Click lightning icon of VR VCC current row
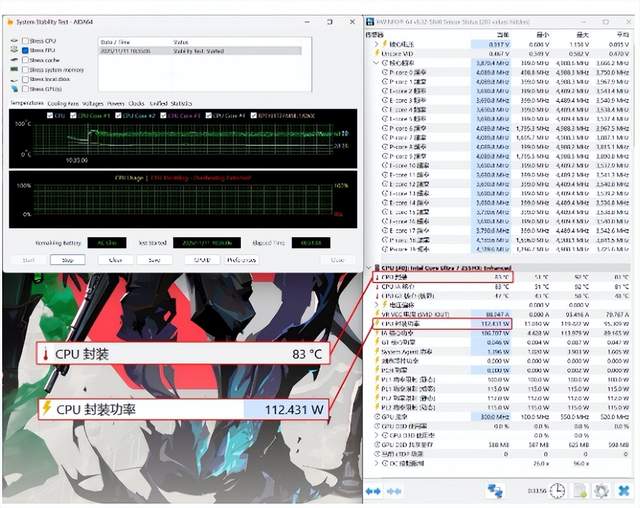640x508 pixels. [377, 314]
